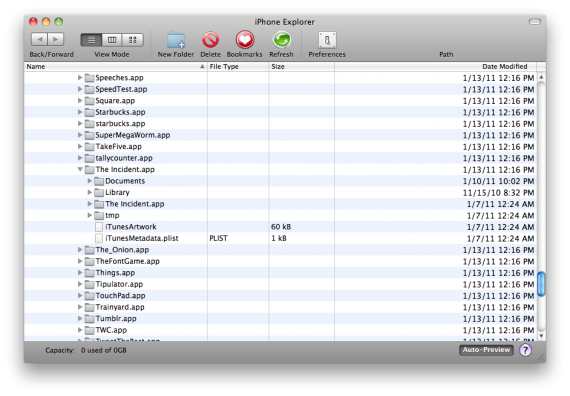Select the lowercase starbucks.app folder icon
570x396 pixels.
click(89, 124)
